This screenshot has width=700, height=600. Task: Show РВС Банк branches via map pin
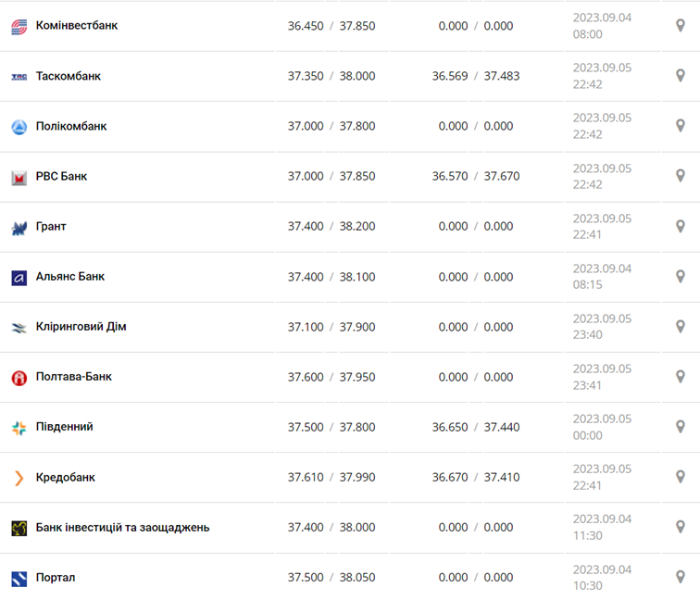(x=681, y=176)
